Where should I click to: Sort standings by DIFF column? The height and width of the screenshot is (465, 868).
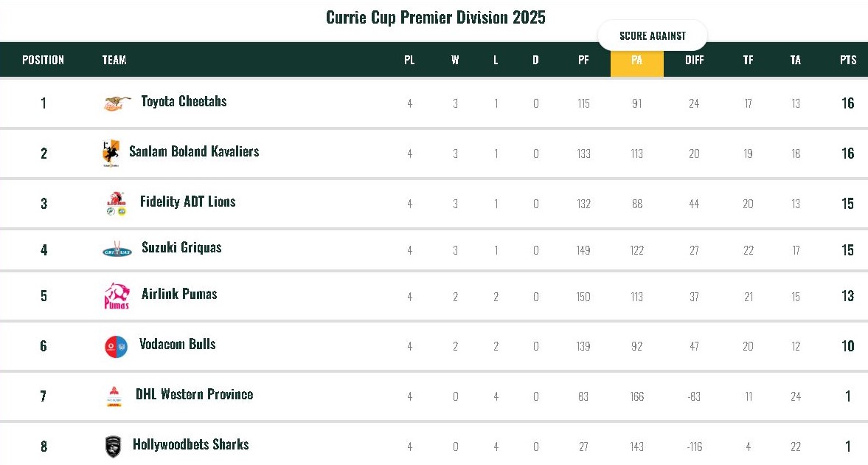[x=694, y=60]
